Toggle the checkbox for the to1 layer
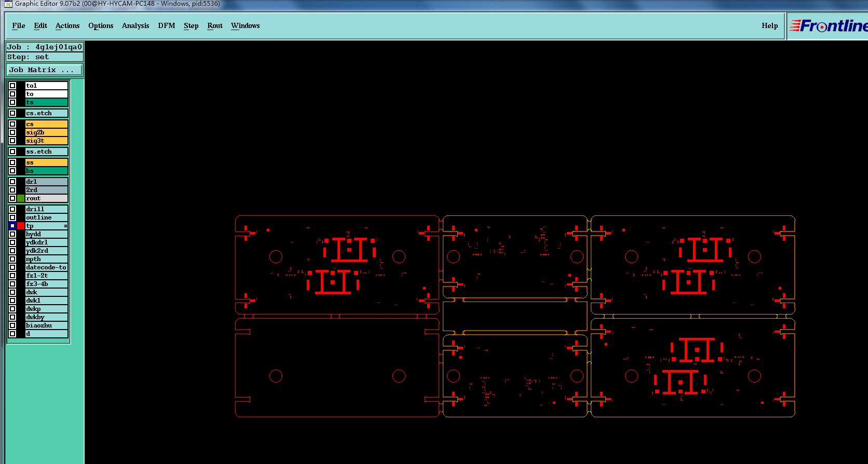 pyautogui.click(x=12, y=86)
